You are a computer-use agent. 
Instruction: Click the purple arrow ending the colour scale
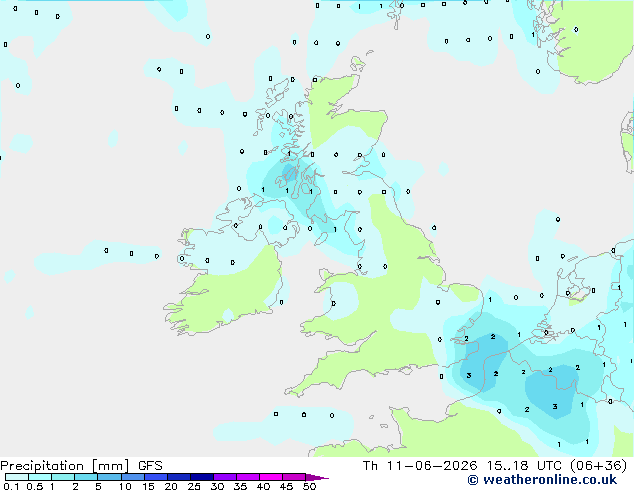316,477
